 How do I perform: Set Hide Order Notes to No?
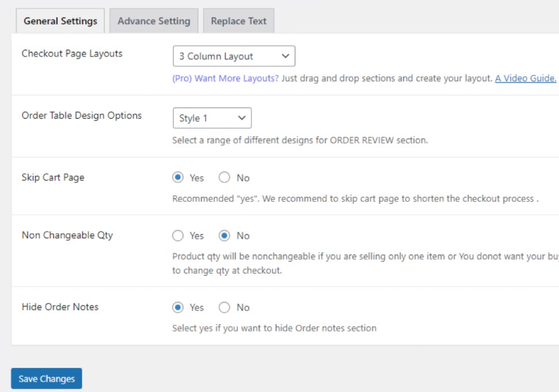(x=224, y=308)
